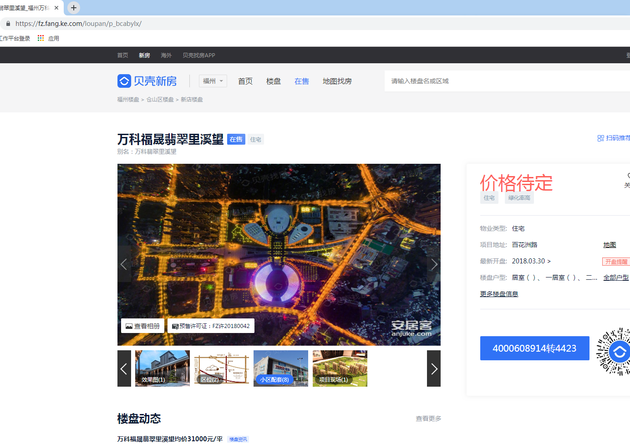
Task: Open the 查看相册 album button
Action: click(x=142, y=326)
